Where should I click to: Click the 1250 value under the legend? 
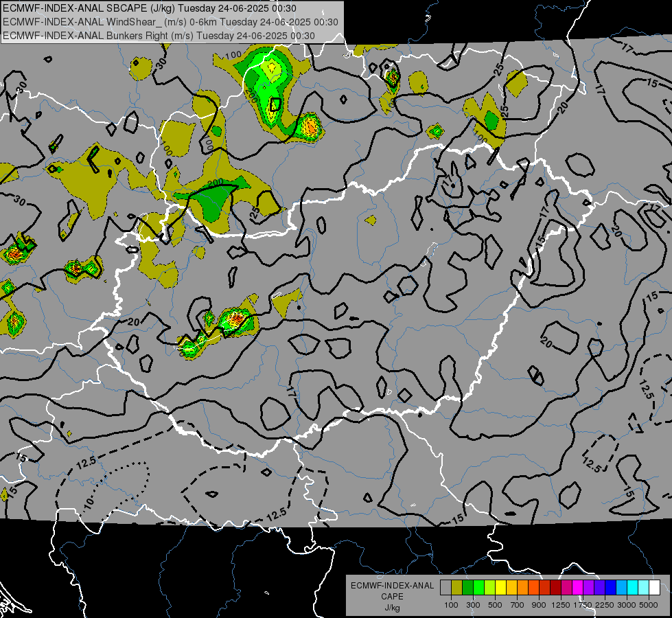(x=561, y=605)
